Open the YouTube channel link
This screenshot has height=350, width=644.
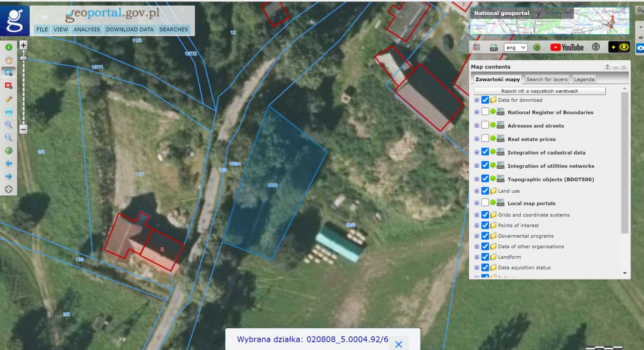point(567,47)
